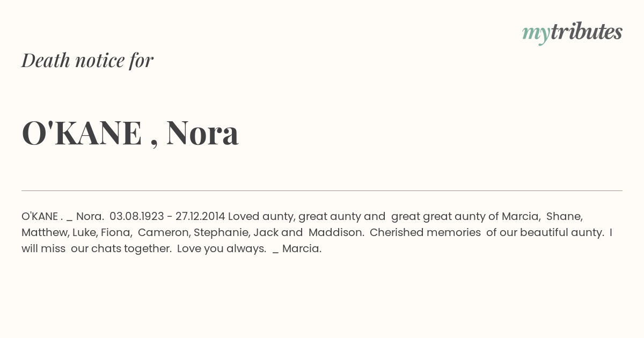This screenshot has height=338, width=644.
Task: Click the words "Cherished memories"
Action: coord(425,232)
